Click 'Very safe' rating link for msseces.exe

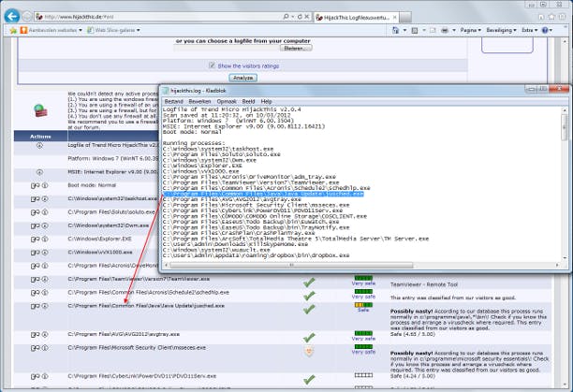coord(363,352)
